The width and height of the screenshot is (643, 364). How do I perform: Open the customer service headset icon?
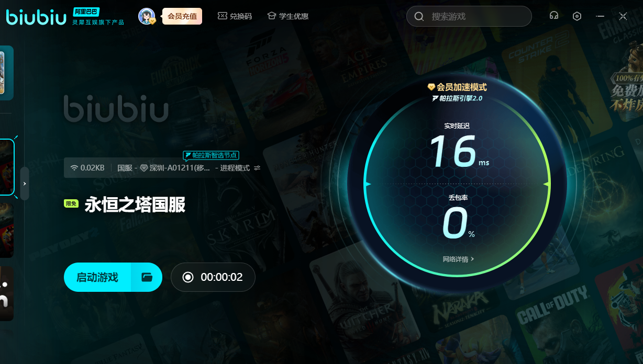pos(553,16)
